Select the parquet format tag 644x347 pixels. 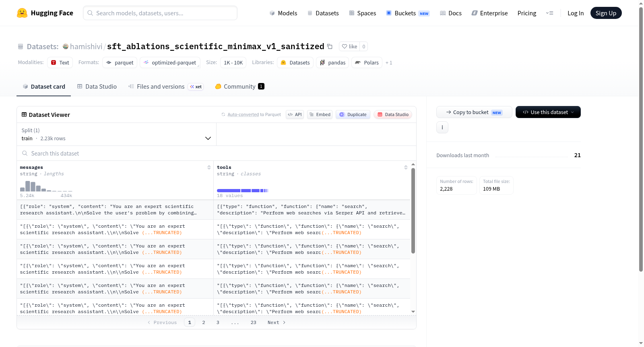120,62
